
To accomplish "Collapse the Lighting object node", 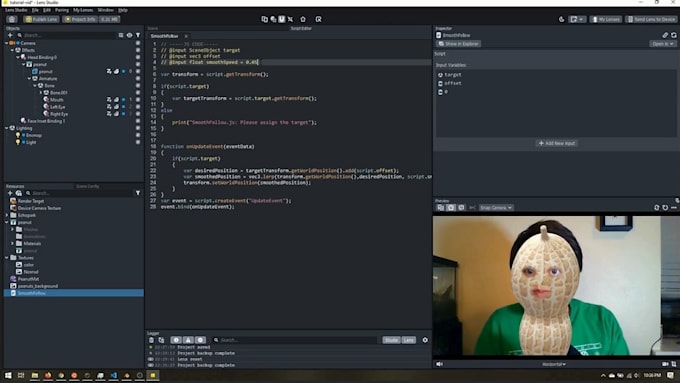I will pos(7,128).
